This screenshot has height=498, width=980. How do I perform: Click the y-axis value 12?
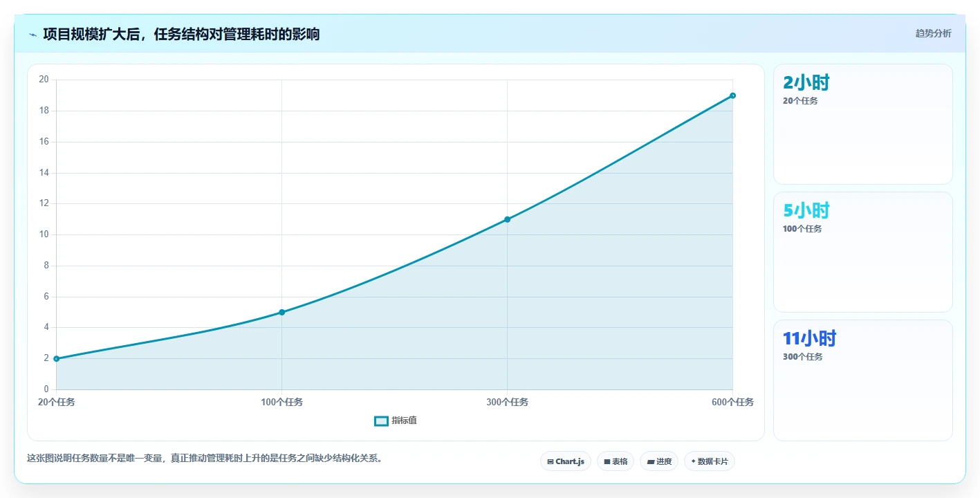44,203
